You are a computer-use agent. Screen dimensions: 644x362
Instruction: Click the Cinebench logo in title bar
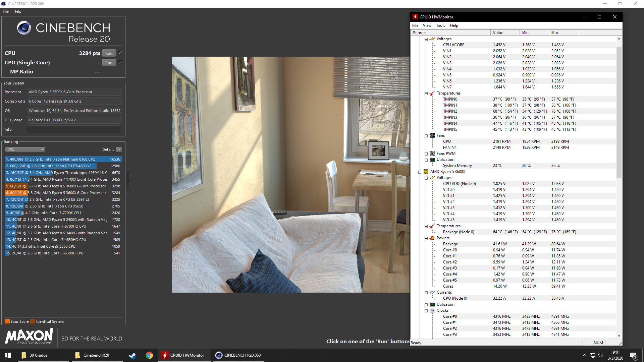pyautogui.click(x=3, y=4)
